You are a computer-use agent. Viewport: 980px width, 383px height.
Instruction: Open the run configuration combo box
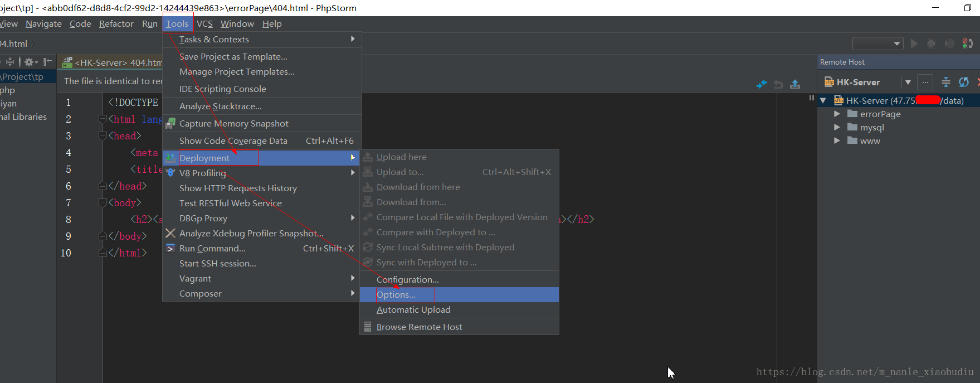(877, 43)
